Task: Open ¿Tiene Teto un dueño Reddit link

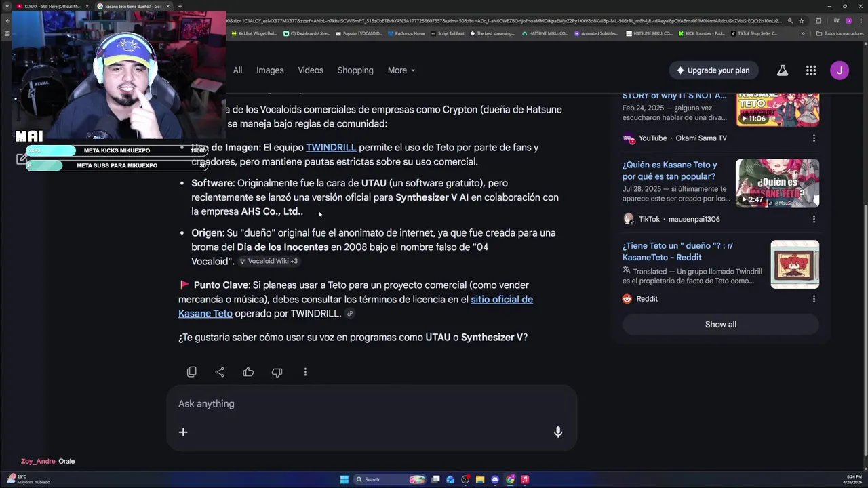Action: [677, 251]
